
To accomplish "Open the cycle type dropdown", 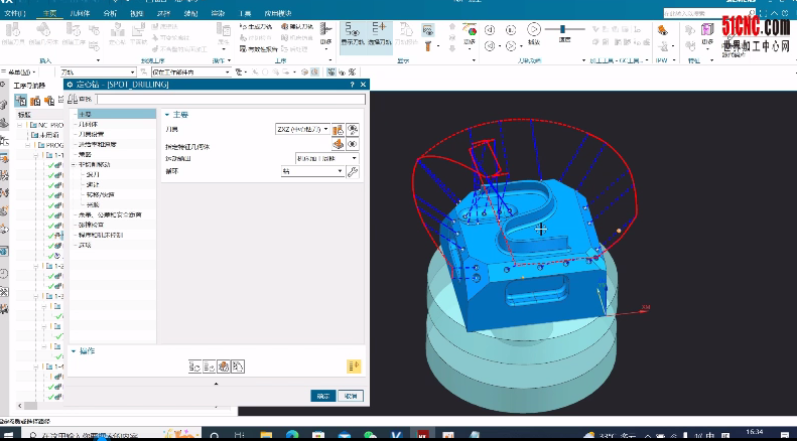I will pyautogui.click(x=312, y=172).
